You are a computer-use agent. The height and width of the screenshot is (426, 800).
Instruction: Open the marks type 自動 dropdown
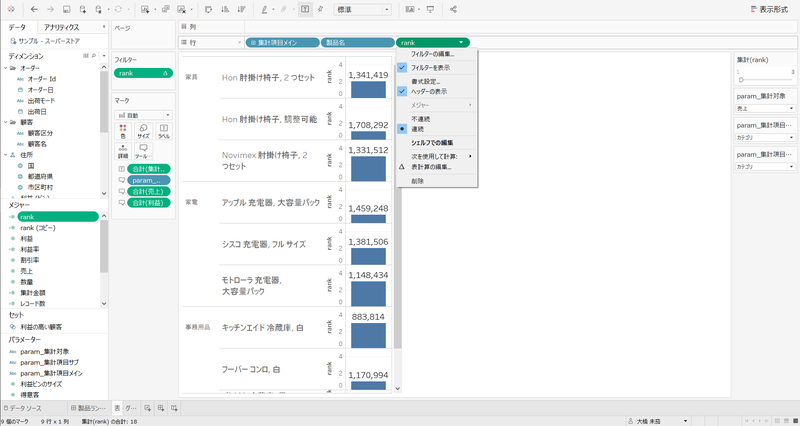[x=143, y=115]
